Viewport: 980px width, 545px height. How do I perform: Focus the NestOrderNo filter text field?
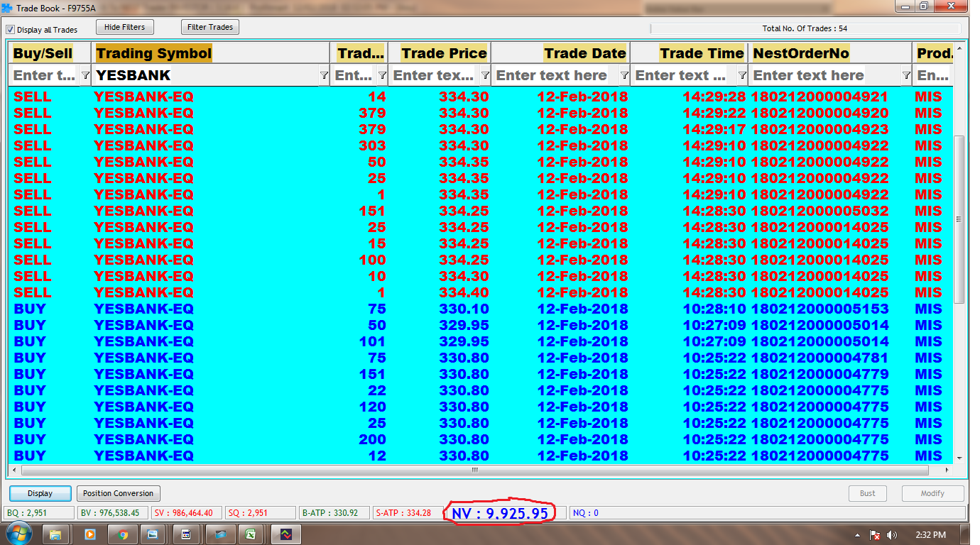(x=824, y=75)
